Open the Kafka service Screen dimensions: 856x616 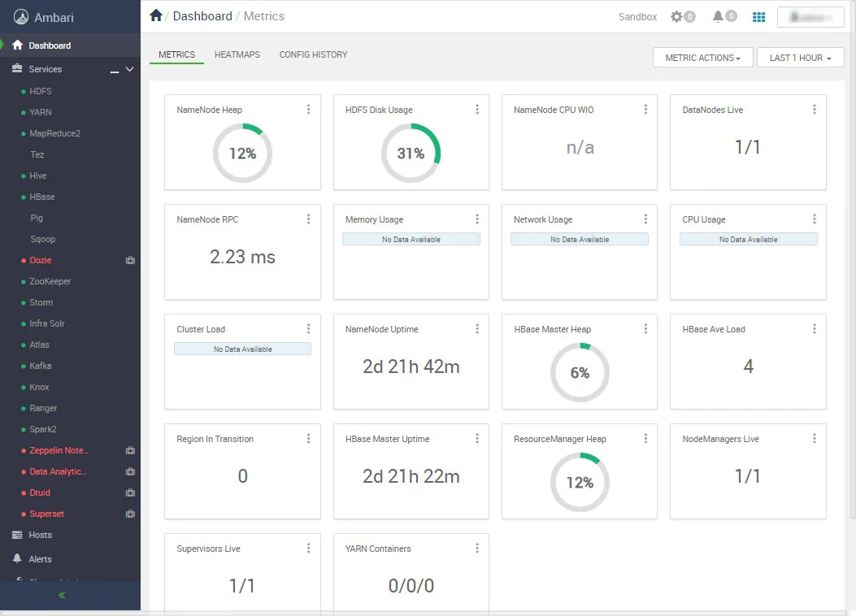(41, 367)
